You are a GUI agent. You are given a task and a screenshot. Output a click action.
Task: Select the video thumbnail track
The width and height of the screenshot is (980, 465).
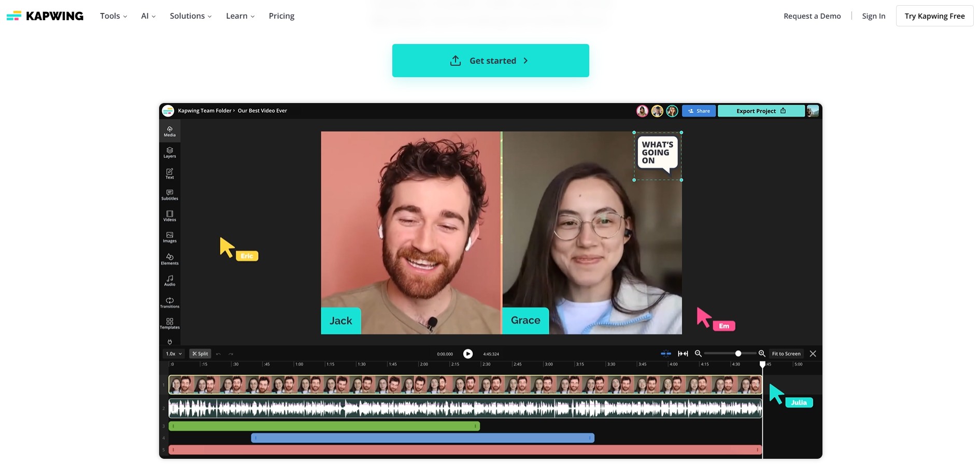465,385
